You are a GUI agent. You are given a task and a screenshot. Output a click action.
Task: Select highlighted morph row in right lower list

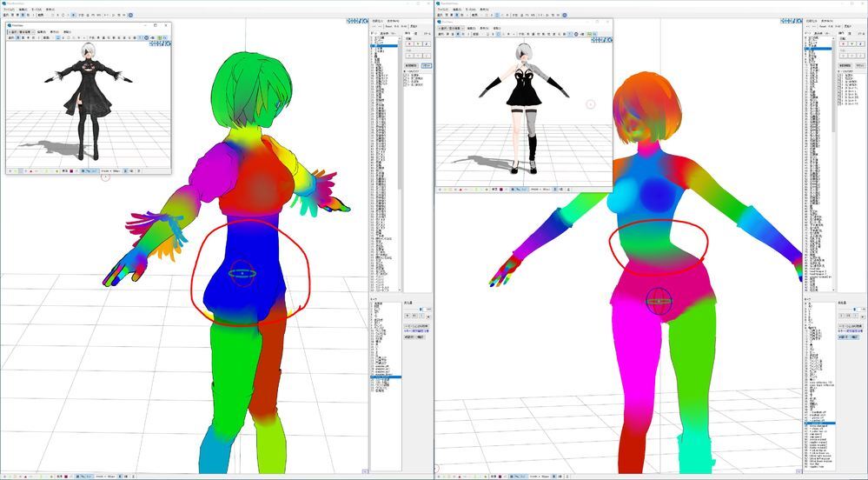[819, 423]
